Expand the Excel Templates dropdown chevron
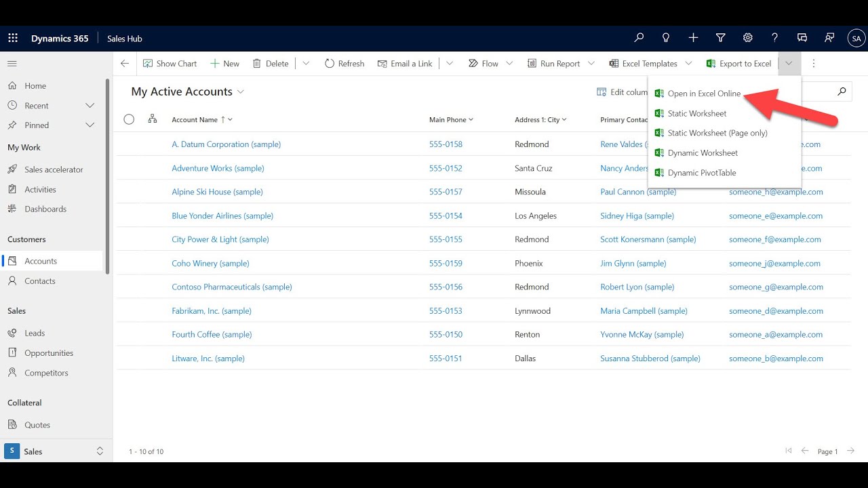 pos(689,64)
